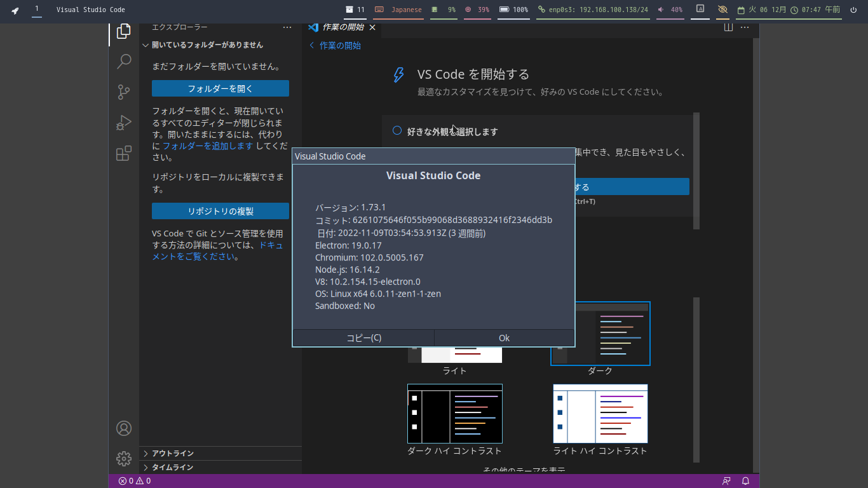Open the Accounts icon in activity bar
868x488 pixels.
(124, 428)
